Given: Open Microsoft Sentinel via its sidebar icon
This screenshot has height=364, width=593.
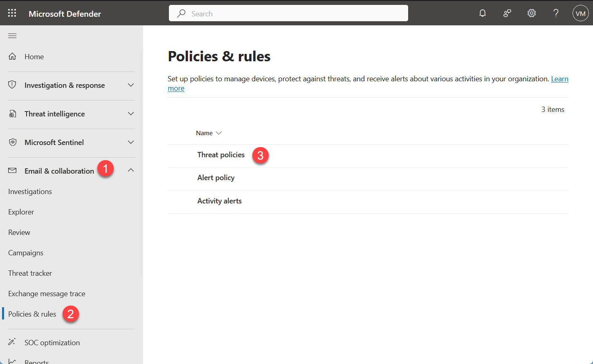Looking at the screenshot, I should pyautogui.click(x=12, y=142).
